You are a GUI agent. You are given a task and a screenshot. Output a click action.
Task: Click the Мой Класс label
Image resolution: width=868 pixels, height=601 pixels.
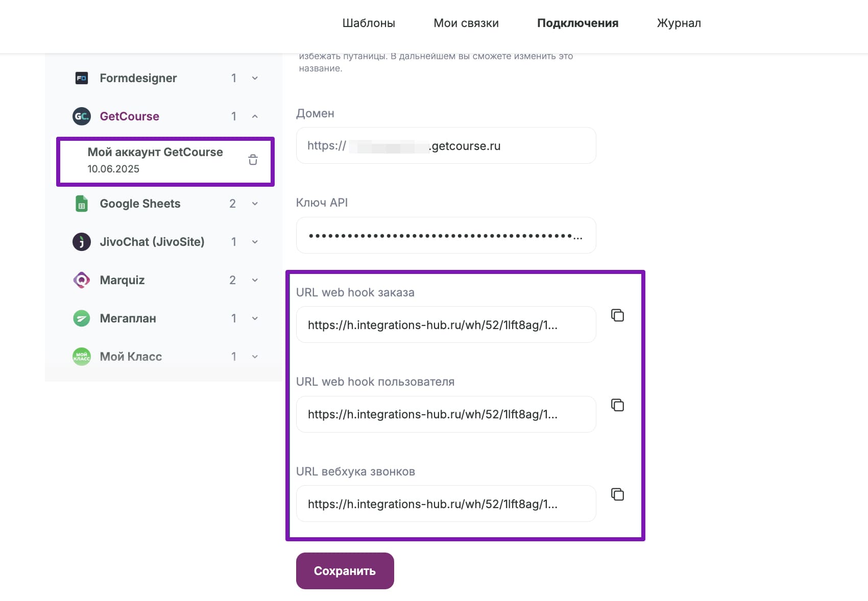(x=131, y=357)
